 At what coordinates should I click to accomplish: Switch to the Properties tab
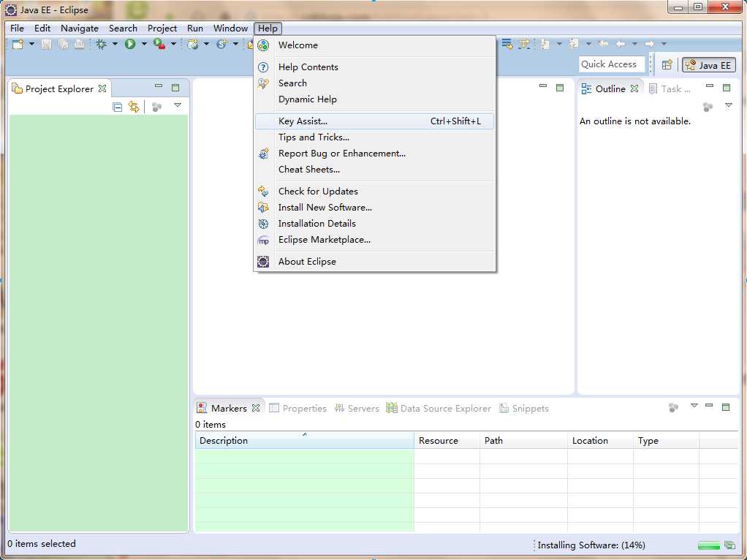[x=297, y=409]
